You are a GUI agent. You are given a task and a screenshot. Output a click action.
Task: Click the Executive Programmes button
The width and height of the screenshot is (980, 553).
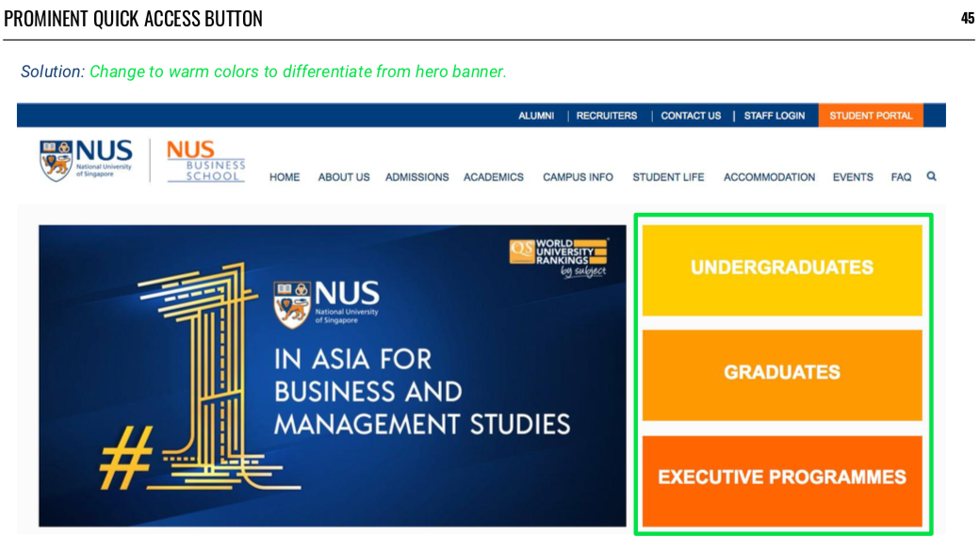(782, 480)
